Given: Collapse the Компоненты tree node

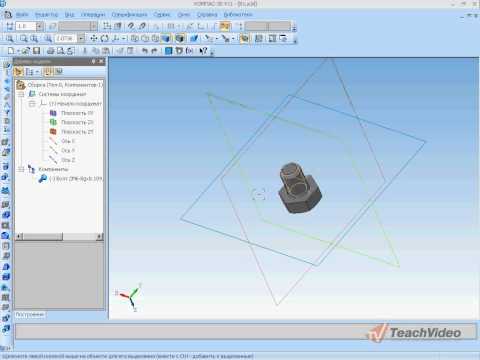Looking at the screenshot, I should click(x=21, y=169).
